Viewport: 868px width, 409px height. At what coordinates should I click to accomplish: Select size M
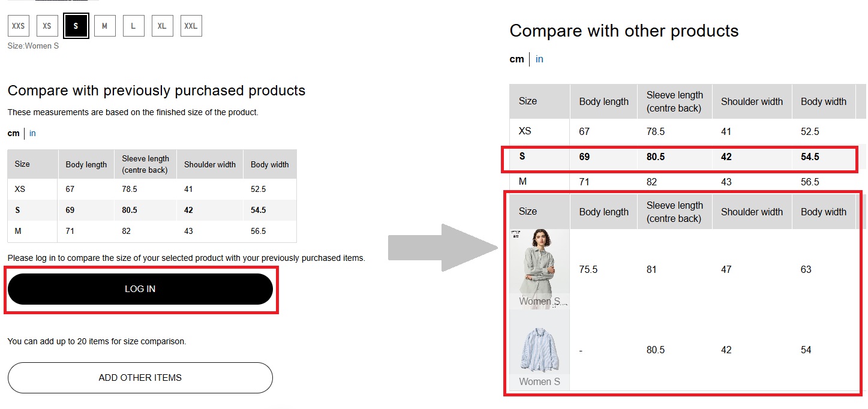click(105, 26)
